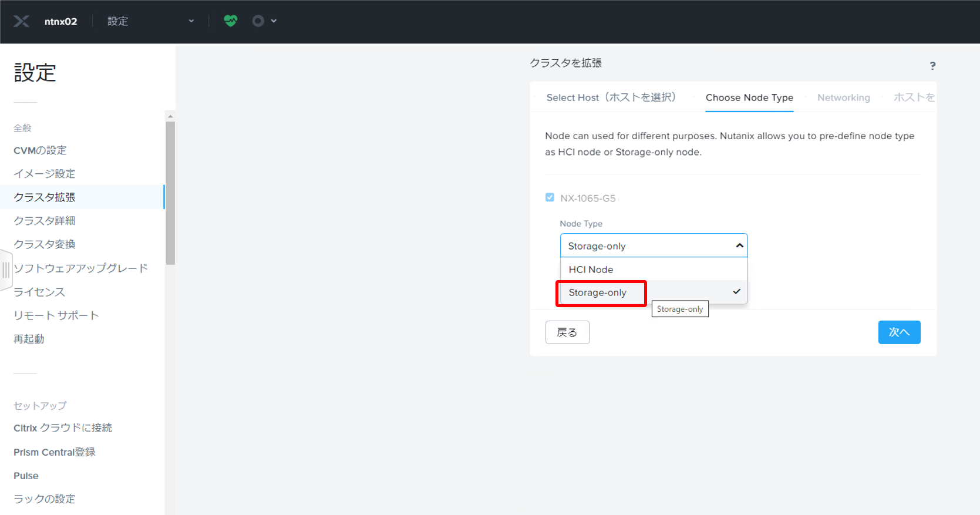Switch to the Select Host tab
This screenshot has width=980, height=515.
611,97
